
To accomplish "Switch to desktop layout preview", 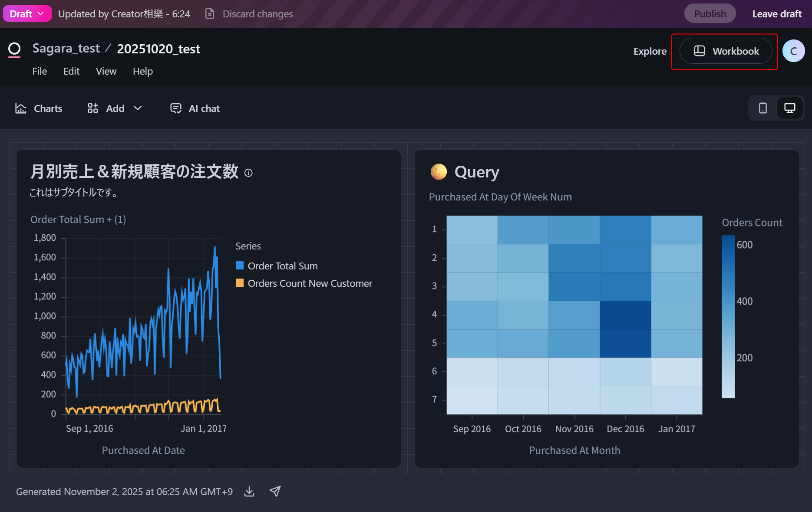I will (x=790, y=108).
